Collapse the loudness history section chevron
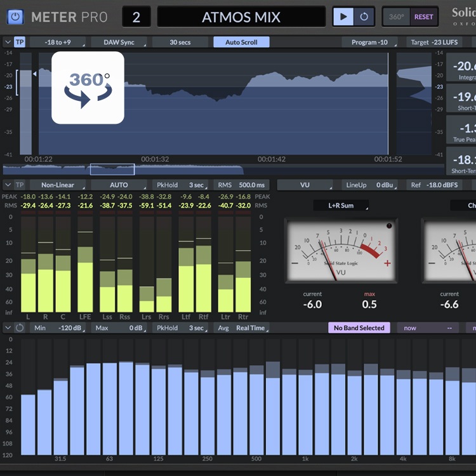 [7, 43]
